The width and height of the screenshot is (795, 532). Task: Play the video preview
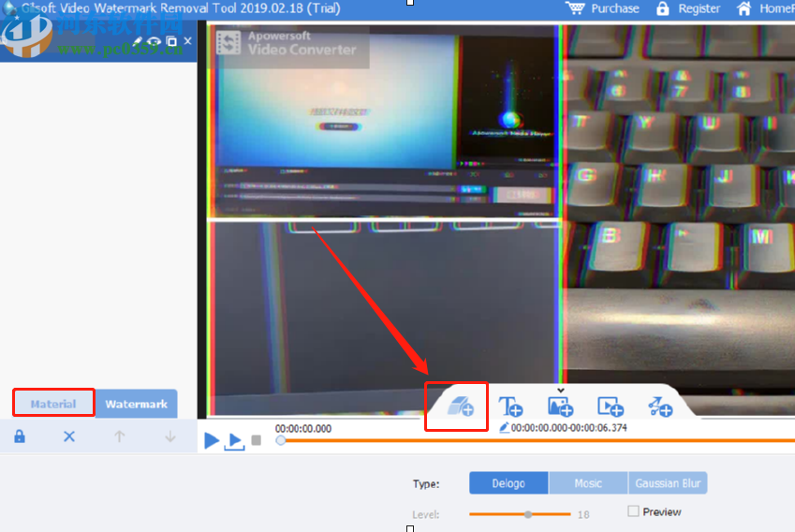click(211, 439)
